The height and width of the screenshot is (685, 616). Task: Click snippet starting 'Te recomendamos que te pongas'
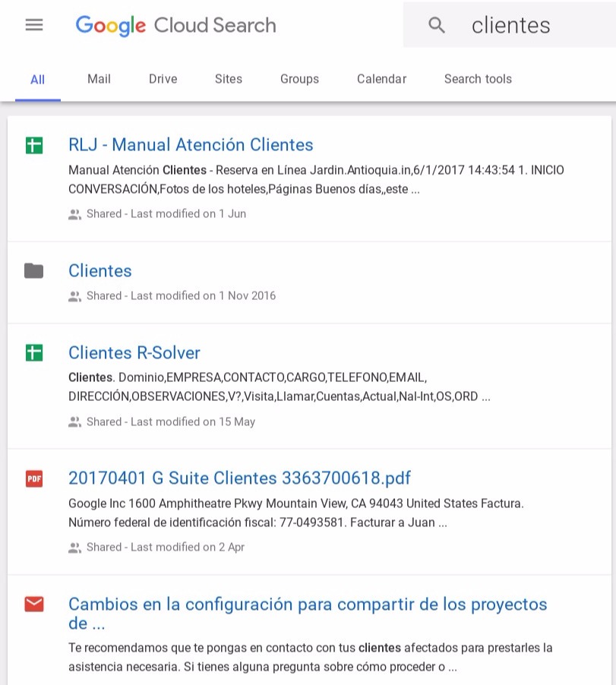tap(311, 657)
